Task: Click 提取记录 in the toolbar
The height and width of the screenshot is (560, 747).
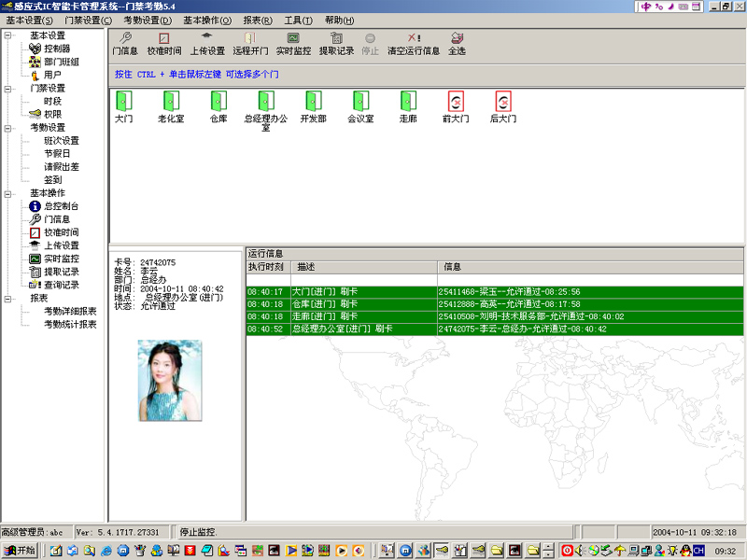Action: coord(336,38)
